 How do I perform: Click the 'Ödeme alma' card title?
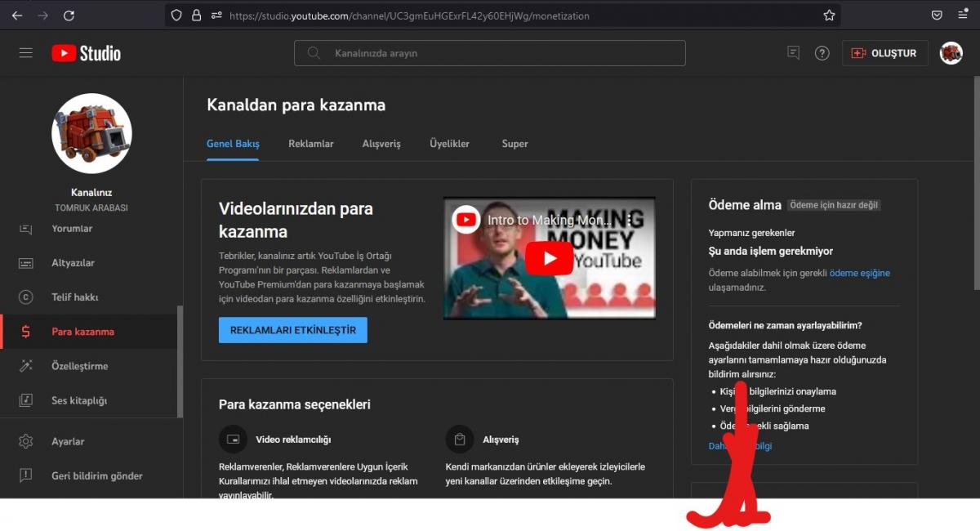pyautogui.click(x=745, y=205)
